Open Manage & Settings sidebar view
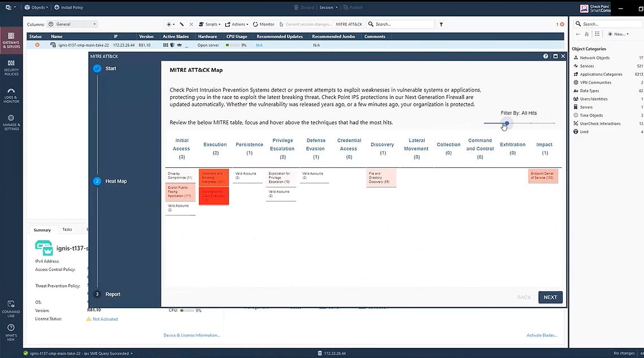This screenshot has height=358, width=644. point(11,123)
